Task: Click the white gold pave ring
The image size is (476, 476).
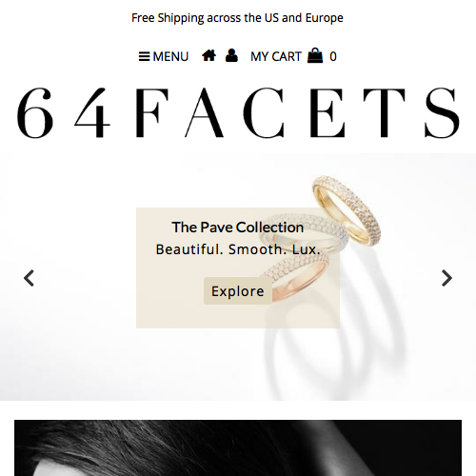Action: tap(303, 233)
